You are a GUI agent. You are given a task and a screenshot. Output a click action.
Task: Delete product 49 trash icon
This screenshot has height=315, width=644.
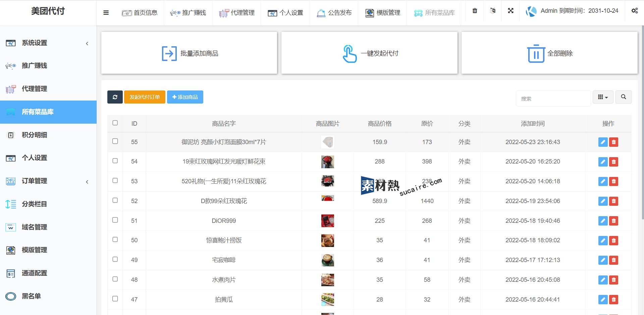click(614, 260)
